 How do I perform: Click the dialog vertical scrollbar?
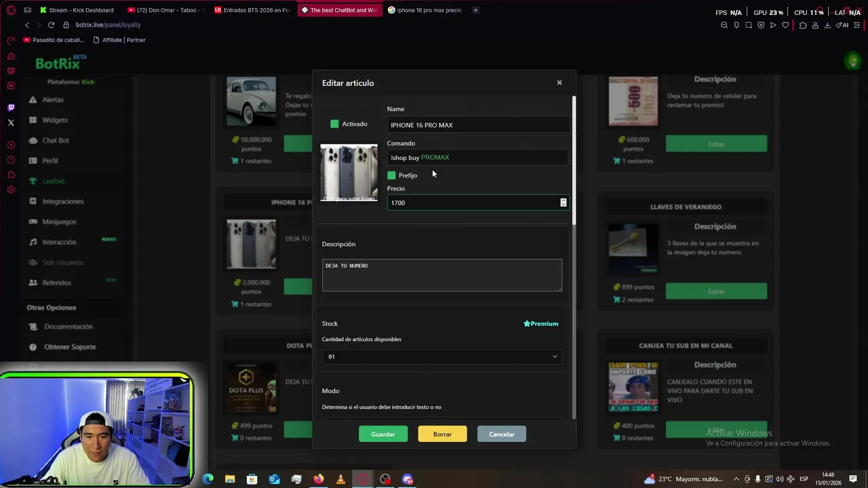(574, 161)
